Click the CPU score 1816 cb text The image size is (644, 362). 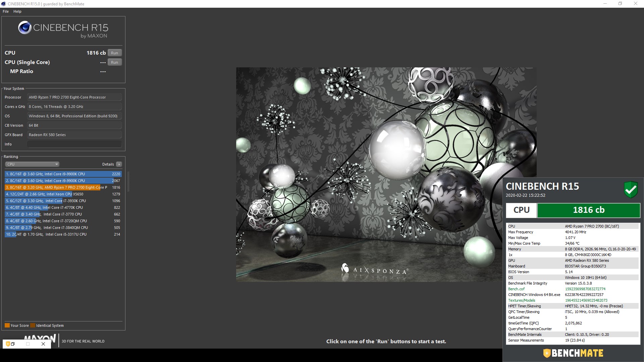coord(96,53)
